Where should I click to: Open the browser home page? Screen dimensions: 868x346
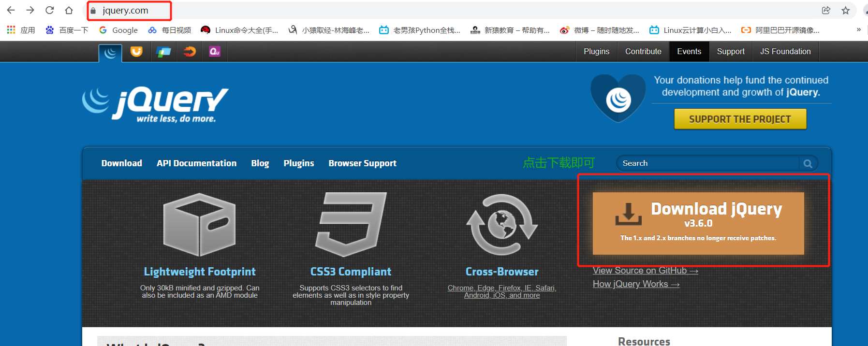(x=69, y=10)
